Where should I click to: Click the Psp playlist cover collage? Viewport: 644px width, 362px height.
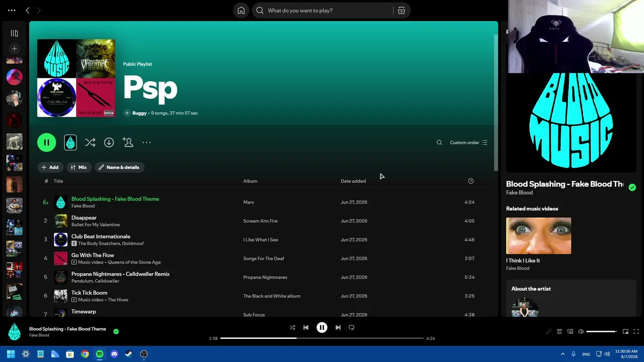[76, 78]
